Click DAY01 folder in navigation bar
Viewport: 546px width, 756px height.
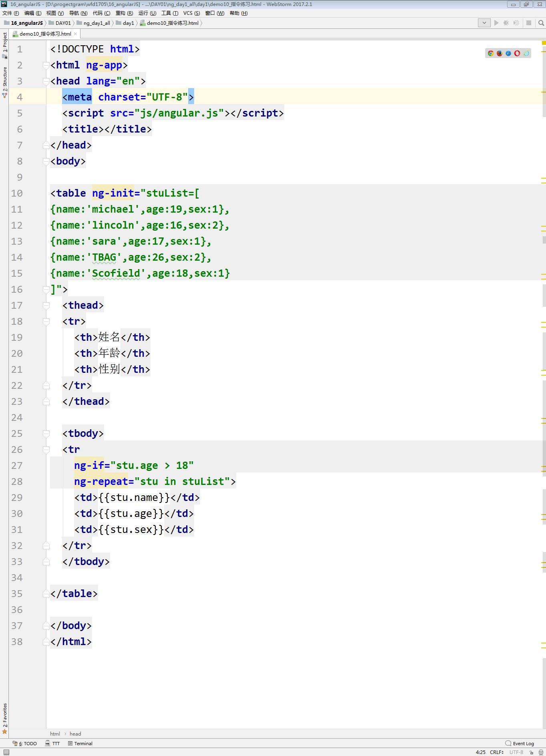[60, 23]
